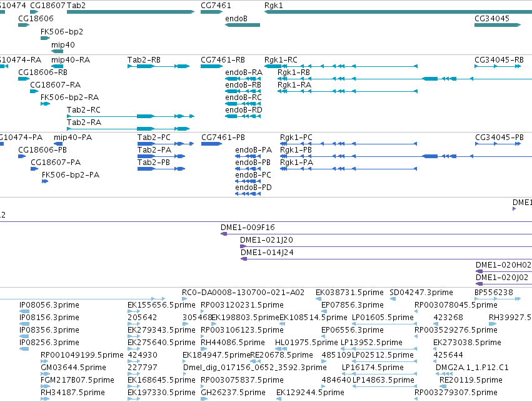The image size is (532, 402).
Task: Select the Rgk1 gene label
Action: click(x=273, y=6)
